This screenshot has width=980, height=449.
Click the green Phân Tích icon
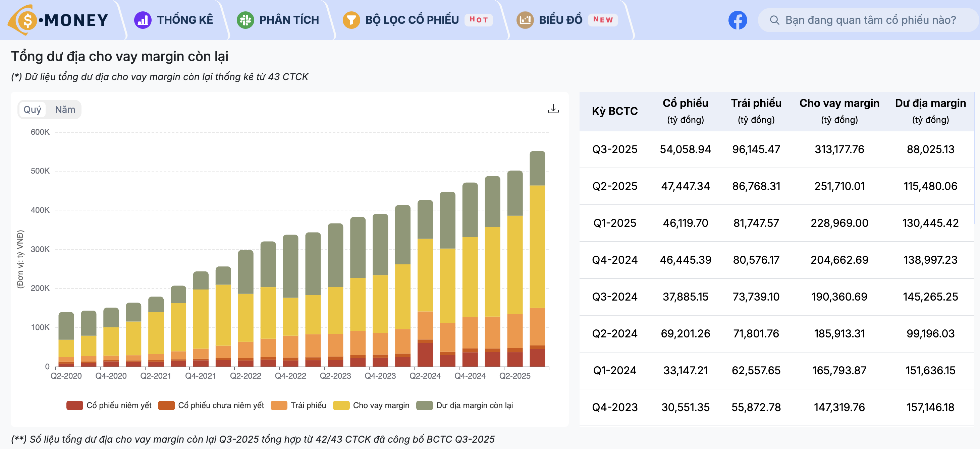[246, 20]
